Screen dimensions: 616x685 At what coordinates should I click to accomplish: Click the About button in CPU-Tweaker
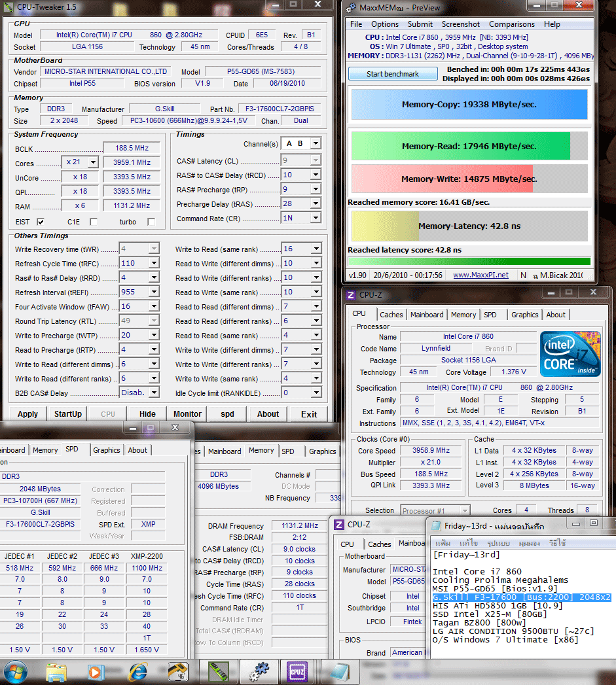point(268,414)
